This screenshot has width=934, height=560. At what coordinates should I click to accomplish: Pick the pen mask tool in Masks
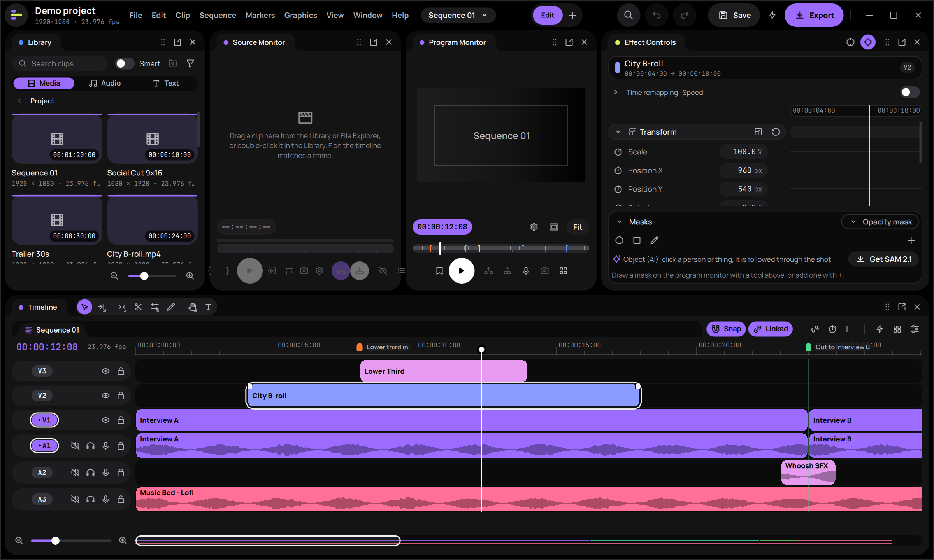(654, 240)
